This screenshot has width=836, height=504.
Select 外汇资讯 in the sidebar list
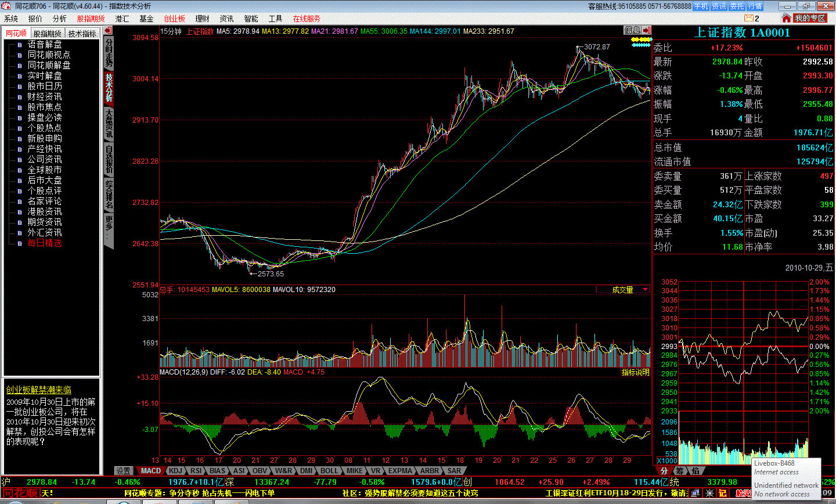(x=45, y=232)
